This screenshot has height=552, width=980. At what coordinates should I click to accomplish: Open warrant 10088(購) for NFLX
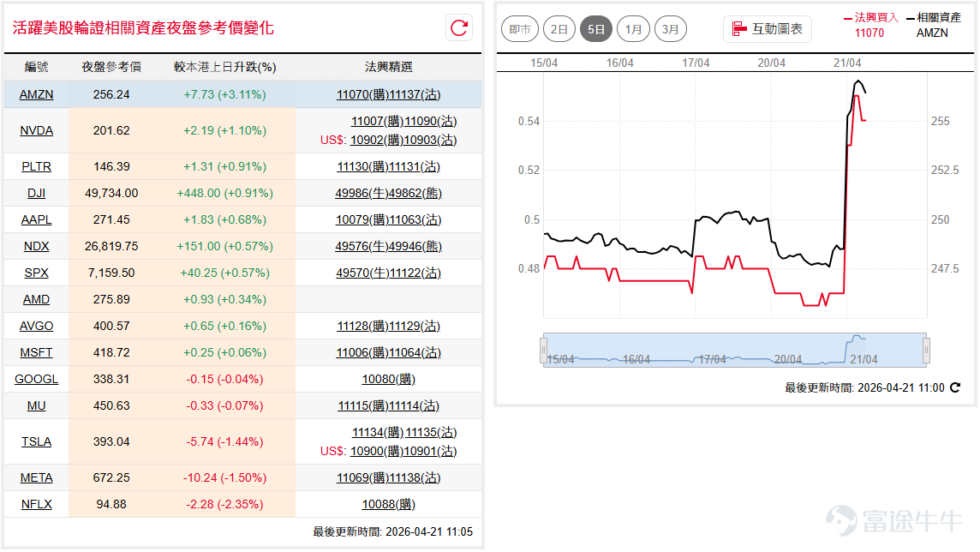coord(389,505)
